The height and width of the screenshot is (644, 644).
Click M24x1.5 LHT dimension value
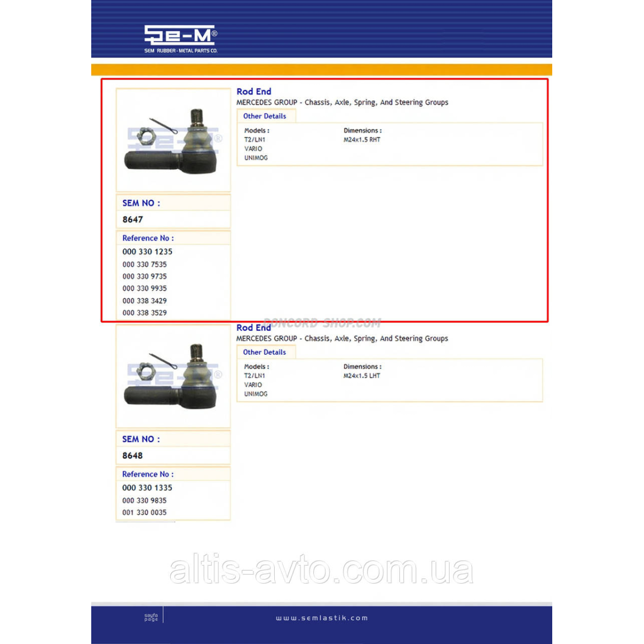pyautogui.click(x=362, y=376)
